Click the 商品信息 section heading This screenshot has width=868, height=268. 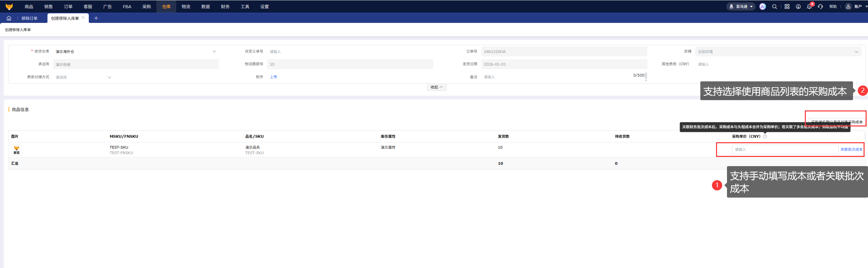tap(20, 110)
